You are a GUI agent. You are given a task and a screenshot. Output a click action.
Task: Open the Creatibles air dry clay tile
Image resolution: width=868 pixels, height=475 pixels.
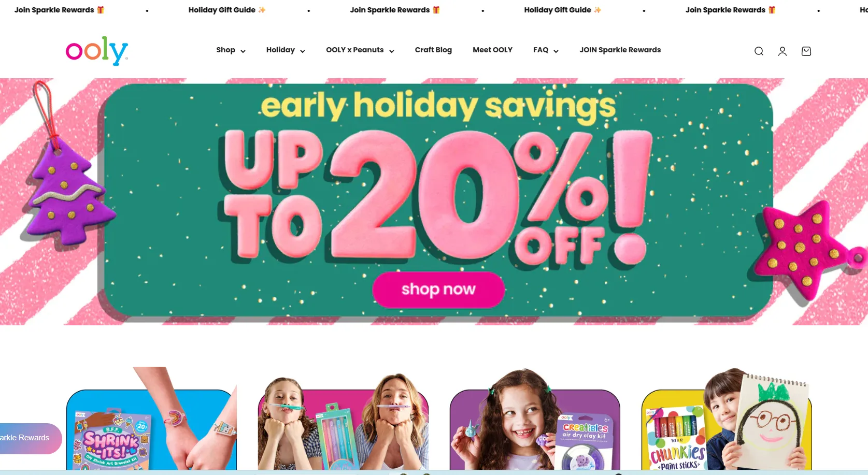click(x=535, y=420)
